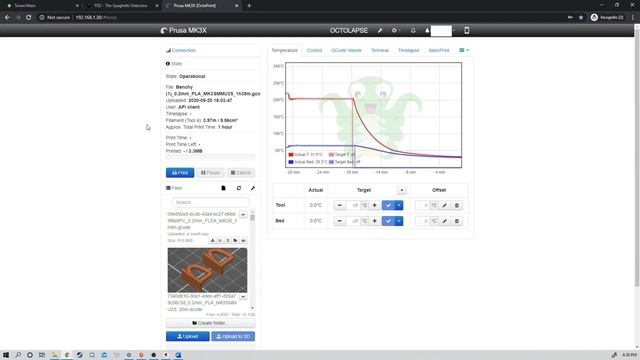This screenshot has width=640, height=360.
Task: Apply the Tool offset pencil icon
Action: 444,205
